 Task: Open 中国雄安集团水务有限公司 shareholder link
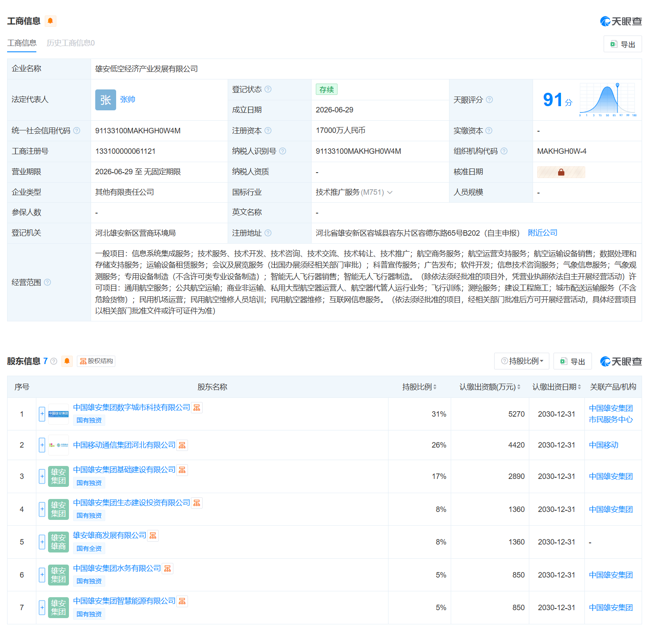(117, 568)
